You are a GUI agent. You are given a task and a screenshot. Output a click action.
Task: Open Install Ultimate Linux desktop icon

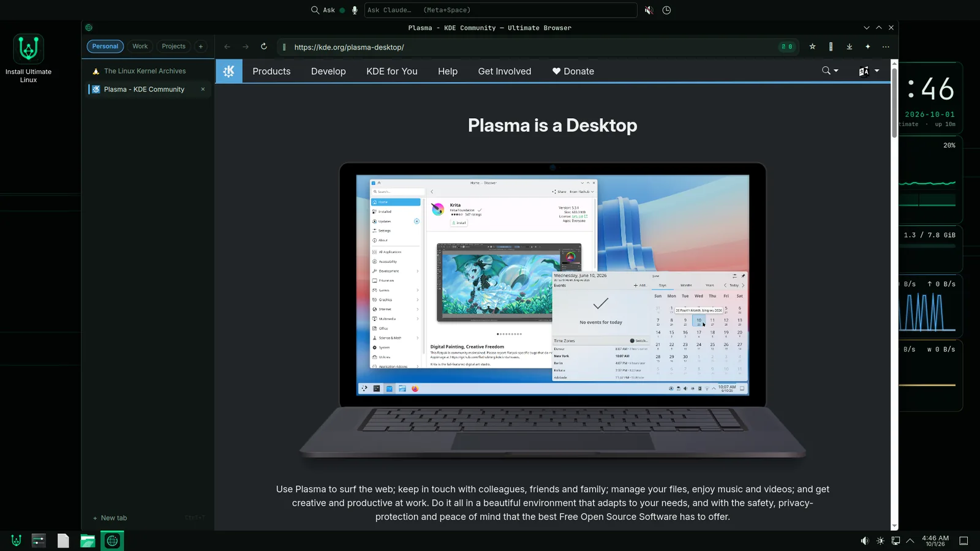(28, 59)
